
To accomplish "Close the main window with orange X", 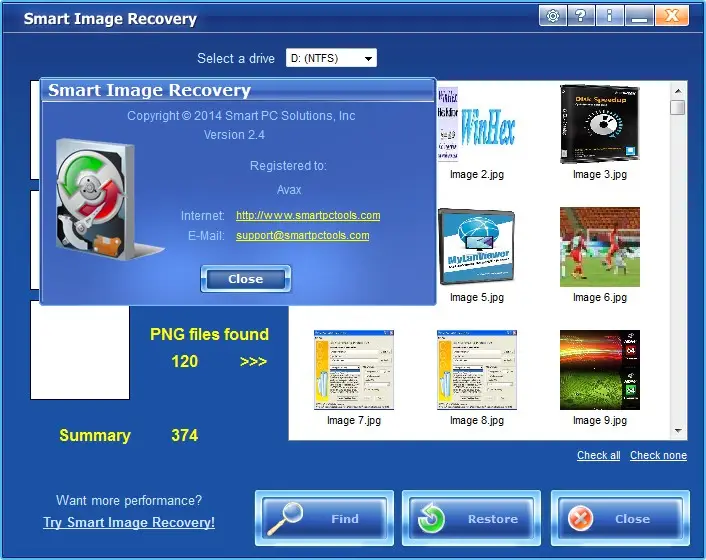I will click(x=672, y=16).
